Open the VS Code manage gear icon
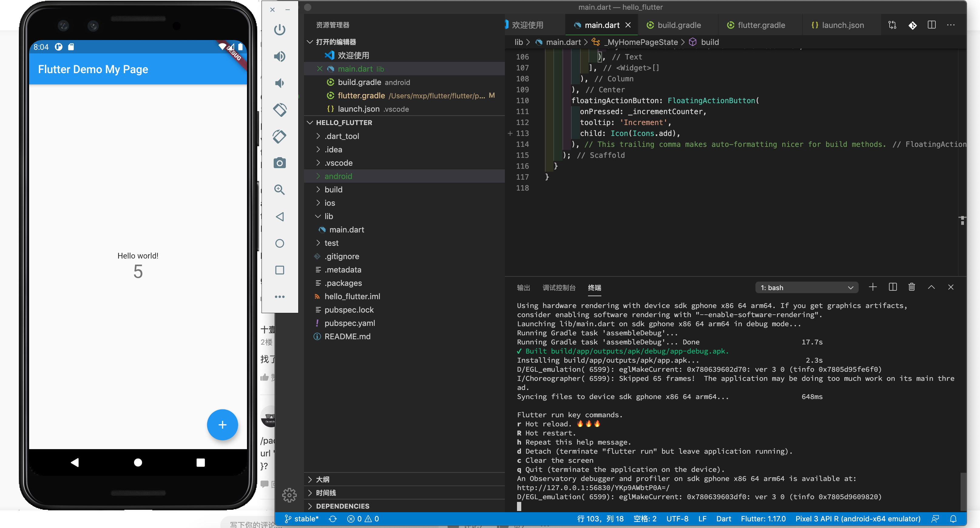This screenshot has height=528, width=980. pos(289,495)
